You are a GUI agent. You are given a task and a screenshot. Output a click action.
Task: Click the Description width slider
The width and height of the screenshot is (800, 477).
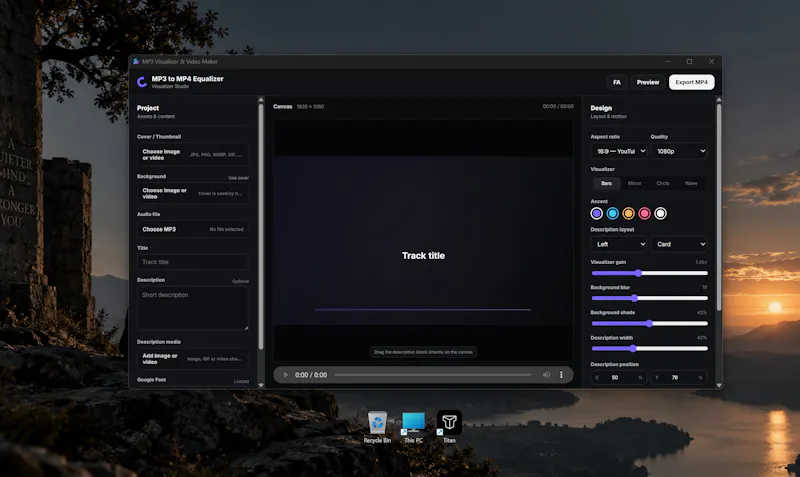(x=649, y=348)
